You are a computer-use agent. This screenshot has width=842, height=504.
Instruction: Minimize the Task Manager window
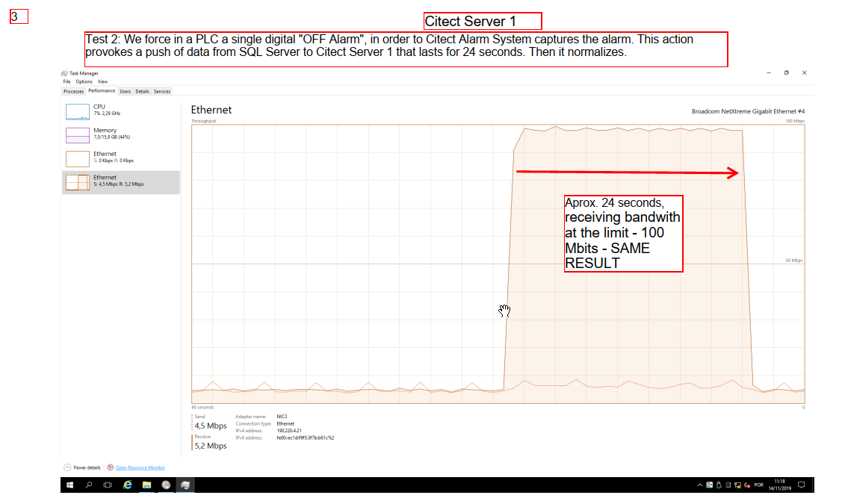tap(769, 72)
